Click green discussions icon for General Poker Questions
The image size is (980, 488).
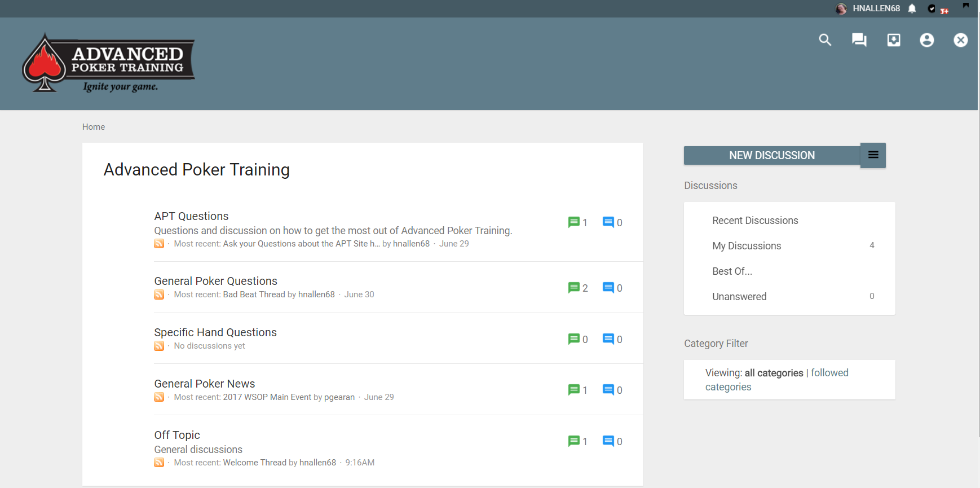tap(574, 288)
